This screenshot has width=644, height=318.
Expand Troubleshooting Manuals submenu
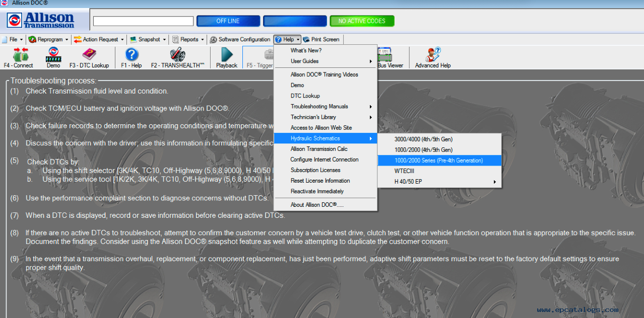[326, 106]
